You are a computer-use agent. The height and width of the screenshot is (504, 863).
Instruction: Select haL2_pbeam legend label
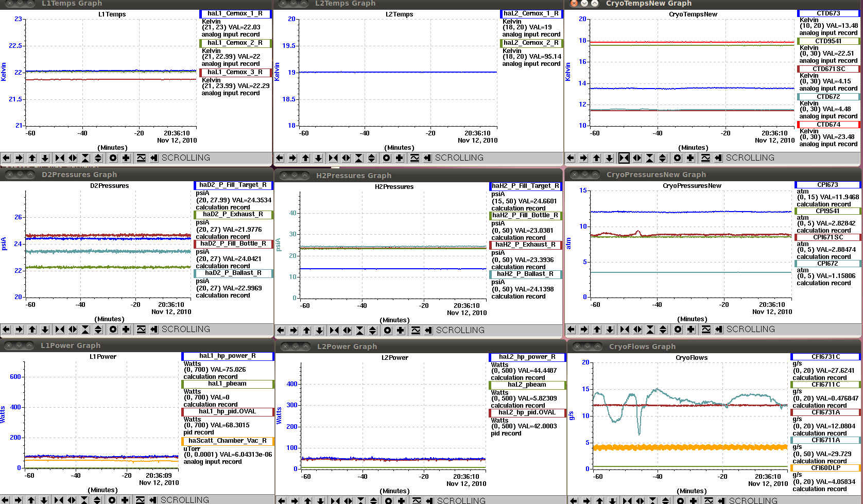coord(527,385)
